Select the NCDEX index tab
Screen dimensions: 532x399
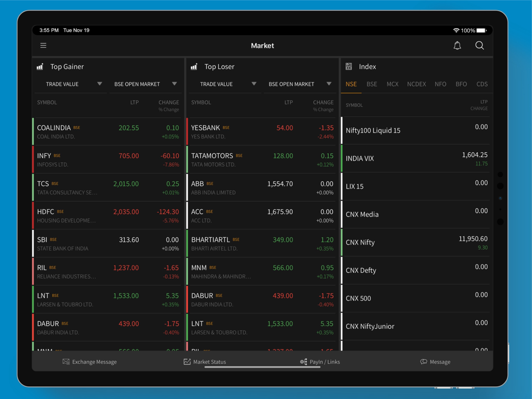click(x=417, y=84)
